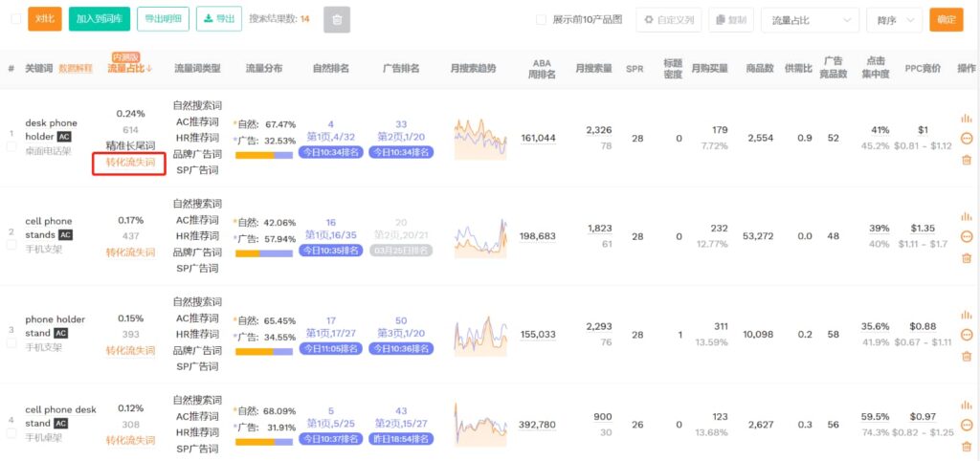Viewport: 980px width, 461px height.
Task: Click the AC badge next to cell phone desk stand
Action: tap(60, 424)
